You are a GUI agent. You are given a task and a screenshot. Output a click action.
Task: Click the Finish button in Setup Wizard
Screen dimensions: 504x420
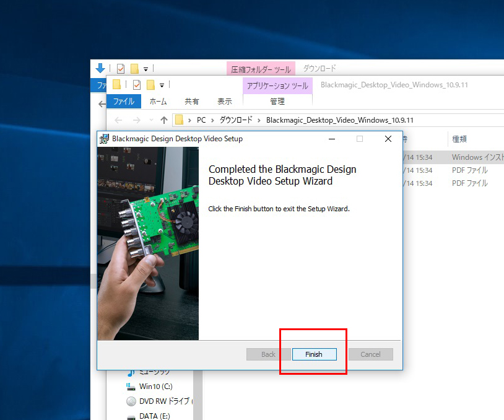coord(314,354)
